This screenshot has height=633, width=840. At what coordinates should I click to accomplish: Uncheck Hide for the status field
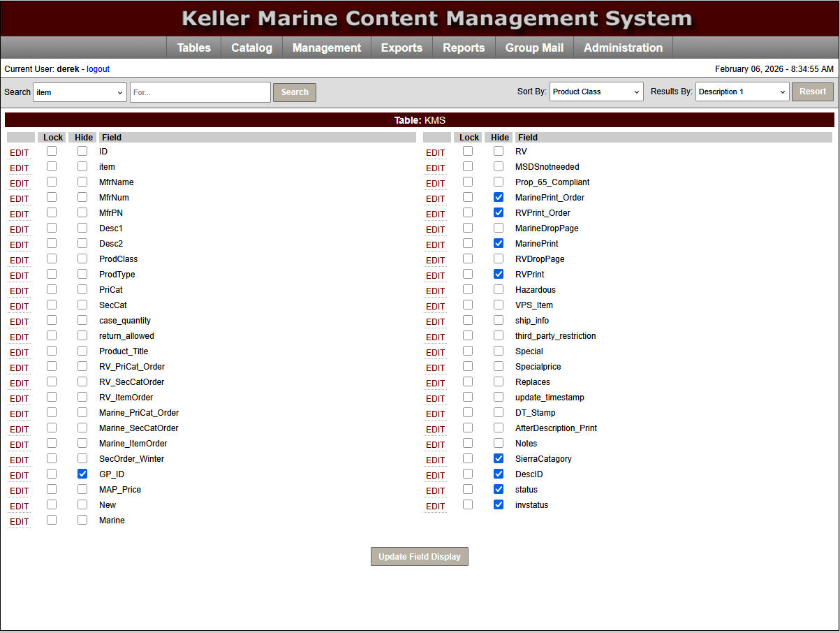click(x=498, y=489)
